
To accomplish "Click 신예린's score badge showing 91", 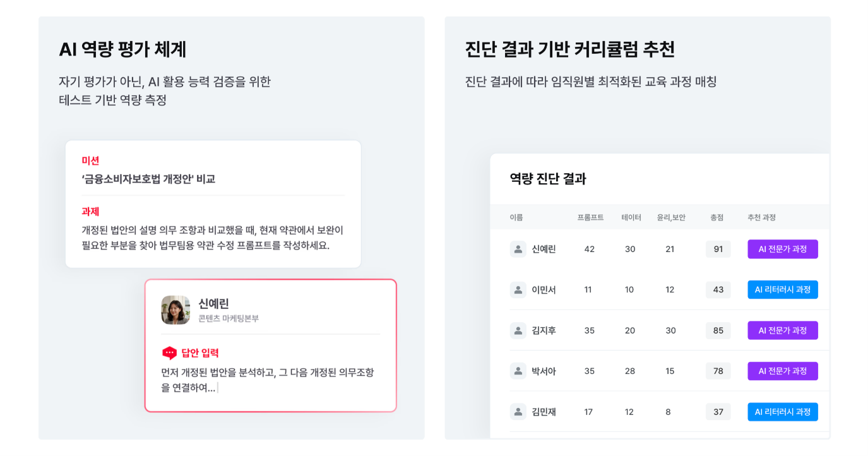I will tap(718, 249).
